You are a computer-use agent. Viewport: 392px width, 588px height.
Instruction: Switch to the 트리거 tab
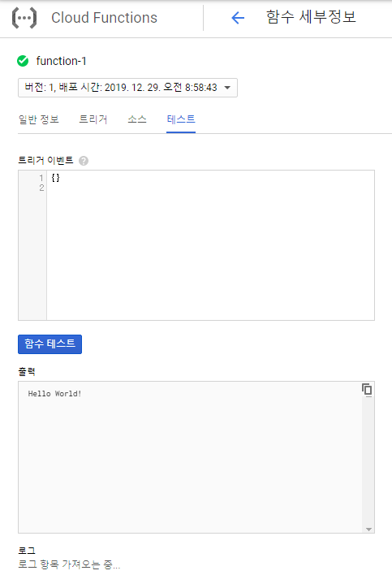93,119
